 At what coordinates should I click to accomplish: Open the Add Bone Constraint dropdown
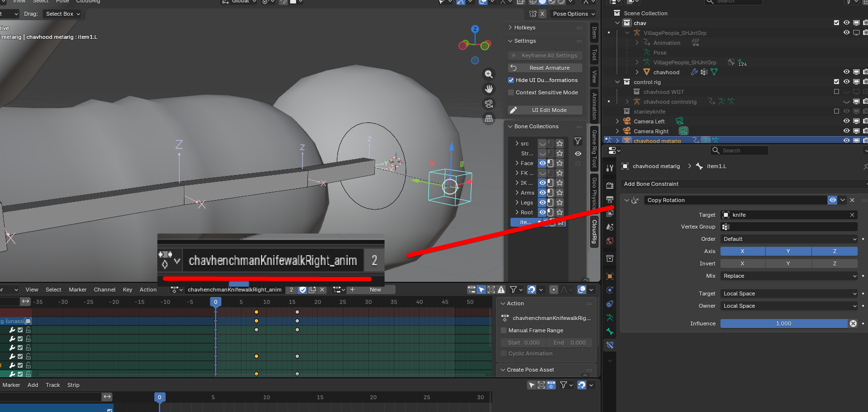point(744,184)
